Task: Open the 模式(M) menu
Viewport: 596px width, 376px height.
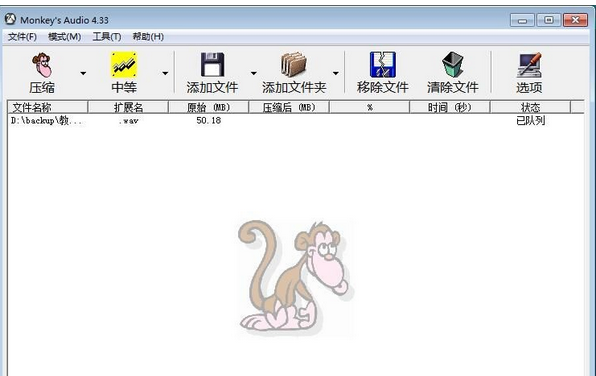Action: click(65, 37)
